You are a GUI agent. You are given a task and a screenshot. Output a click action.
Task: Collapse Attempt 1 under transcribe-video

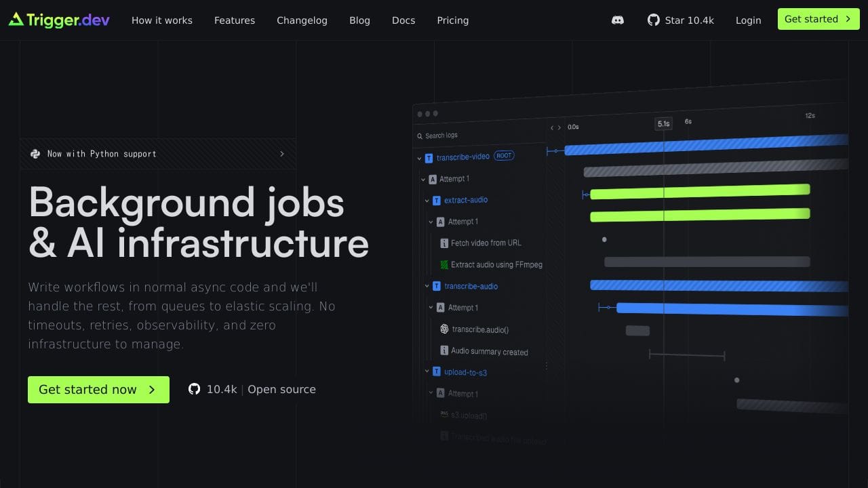(423, 180)
